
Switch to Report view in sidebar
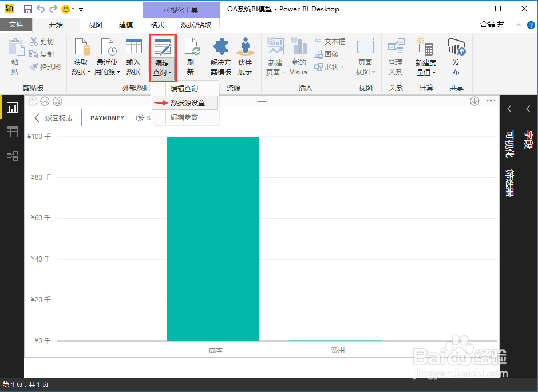[13, 108]
